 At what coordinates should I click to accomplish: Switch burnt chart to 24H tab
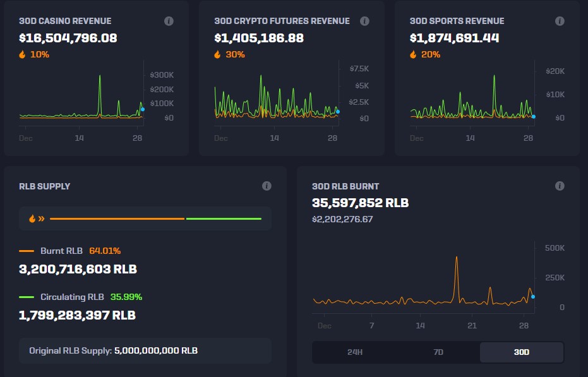click(354, 352)
